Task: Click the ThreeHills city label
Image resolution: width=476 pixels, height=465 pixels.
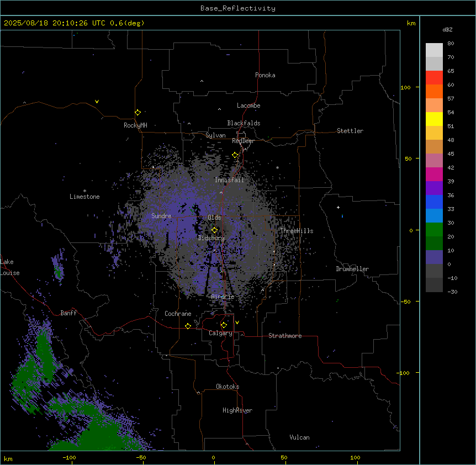Action: [x=297, y=231]
